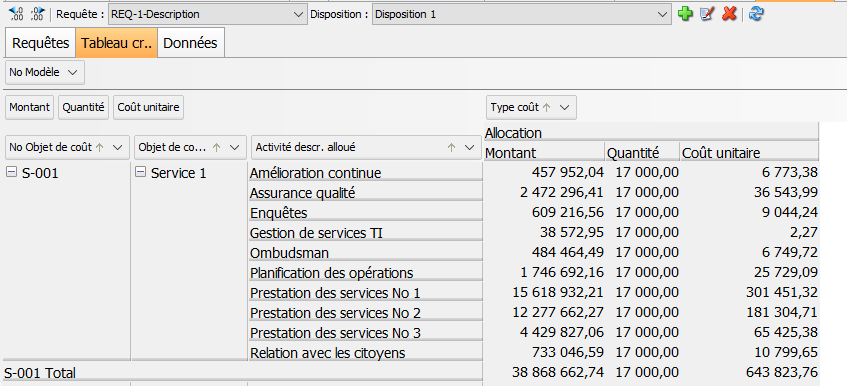Delete disposition with red X icon

point(729,15)
